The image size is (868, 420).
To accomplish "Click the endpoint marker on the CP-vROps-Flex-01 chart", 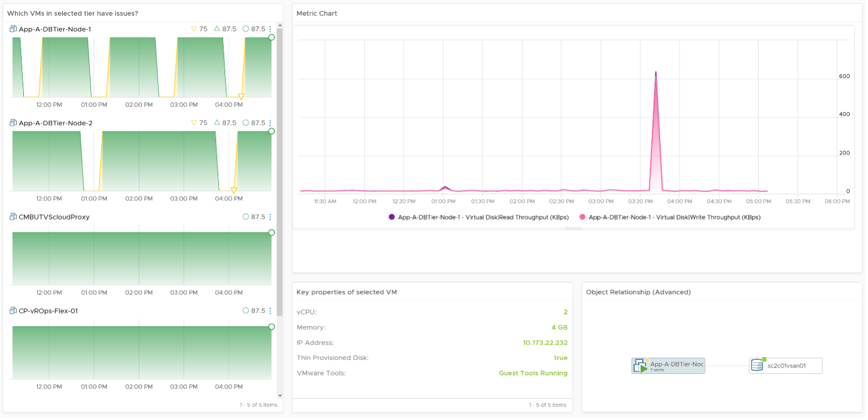I will [272, 327].
